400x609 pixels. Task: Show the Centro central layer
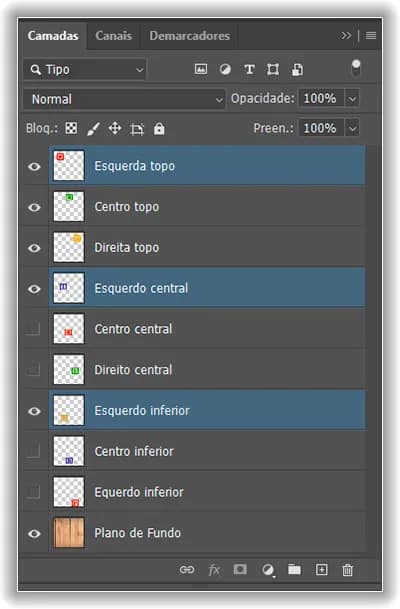[x=33, y=329]
